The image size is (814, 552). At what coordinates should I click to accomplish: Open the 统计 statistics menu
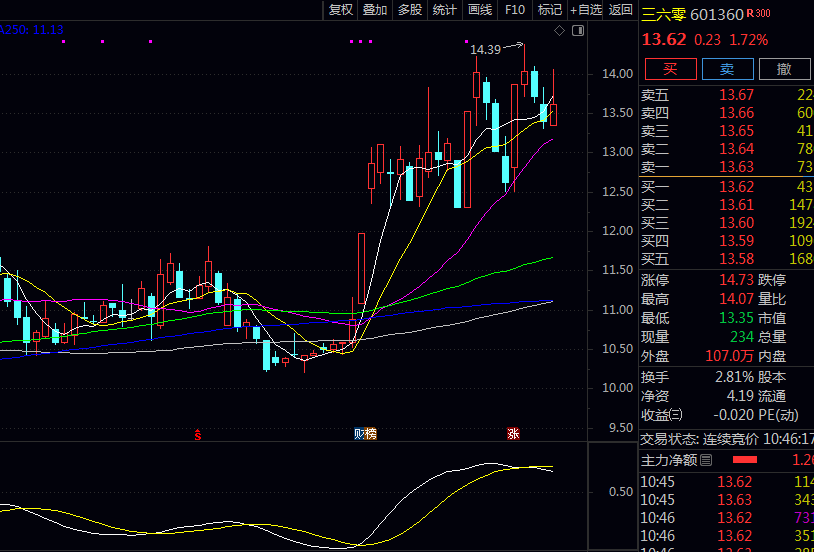point(444,10)
